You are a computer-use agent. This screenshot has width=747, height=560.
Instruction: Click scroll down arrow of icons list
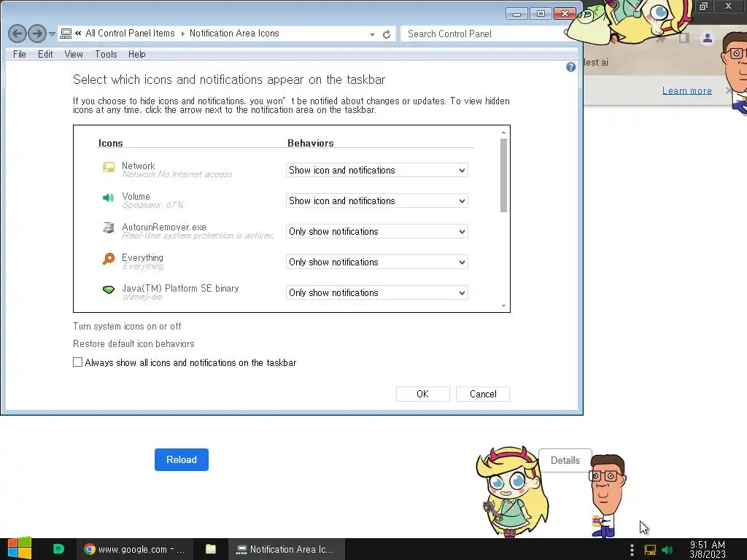(503, 306)
